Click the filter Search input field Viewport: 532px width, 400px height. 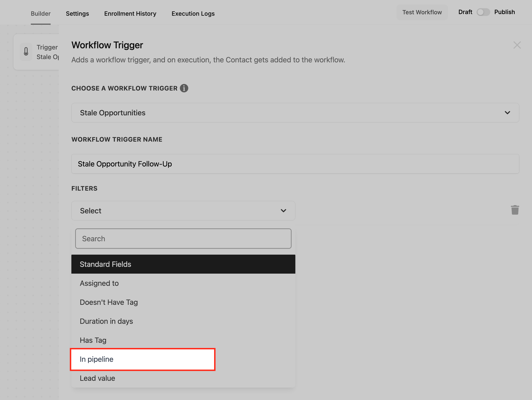coord(183,238)
